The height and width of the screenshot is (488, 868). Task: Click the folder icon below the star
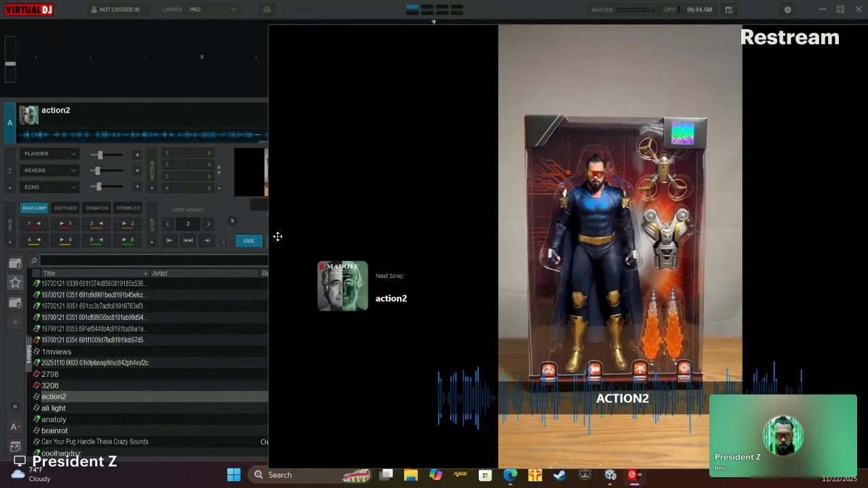click(15, 302)
